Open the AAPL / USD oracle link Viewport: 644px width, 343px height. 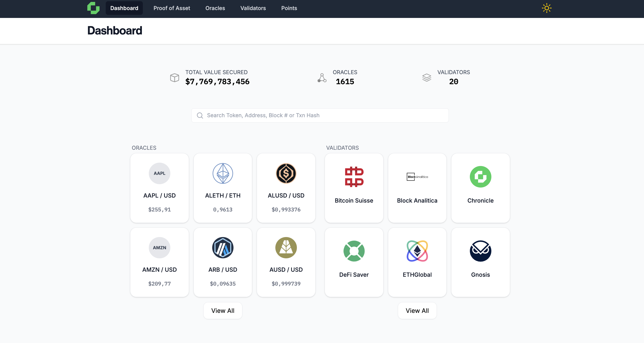tap(159, 195)
